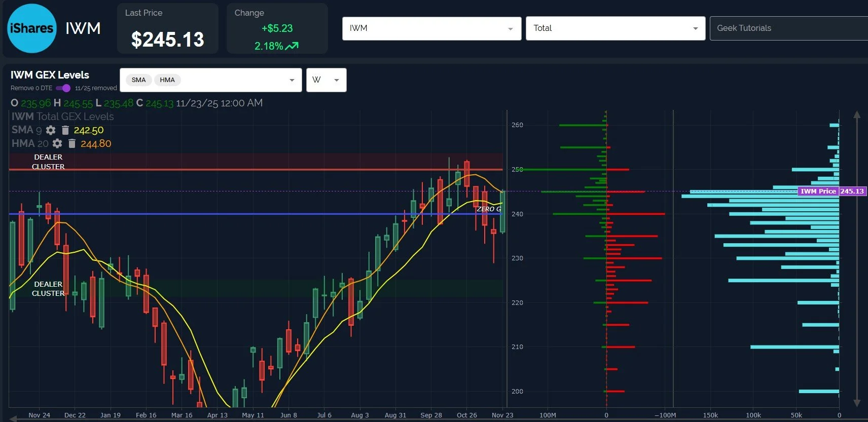The height and width of the screenshot is (422, 868).
Task: Click the Jan 19 date axis label
Action: pos(110,415)
